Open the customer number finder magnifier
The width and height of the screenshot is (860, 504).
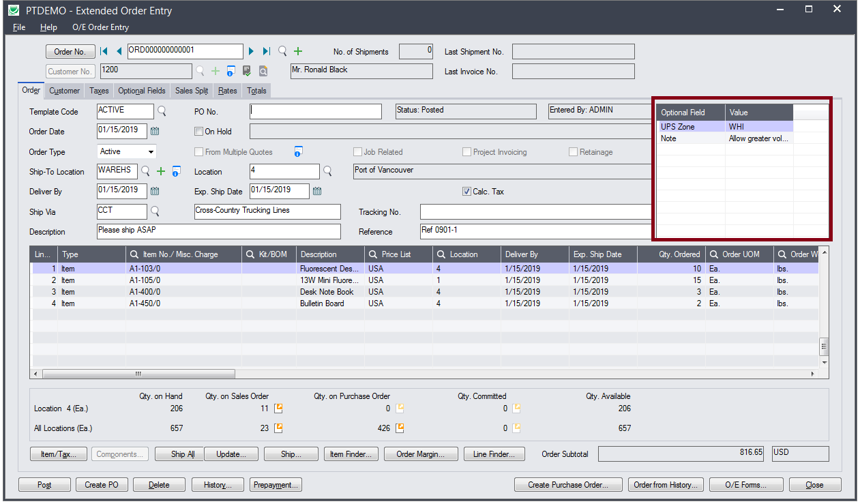coord(201,71)
